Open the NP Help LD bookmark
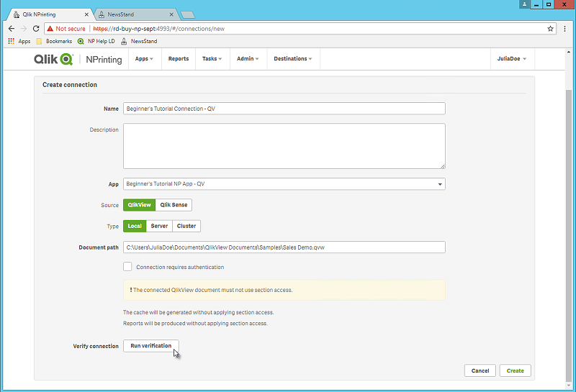This screenshot has height=392, width=576. click(x=96, y=41)
